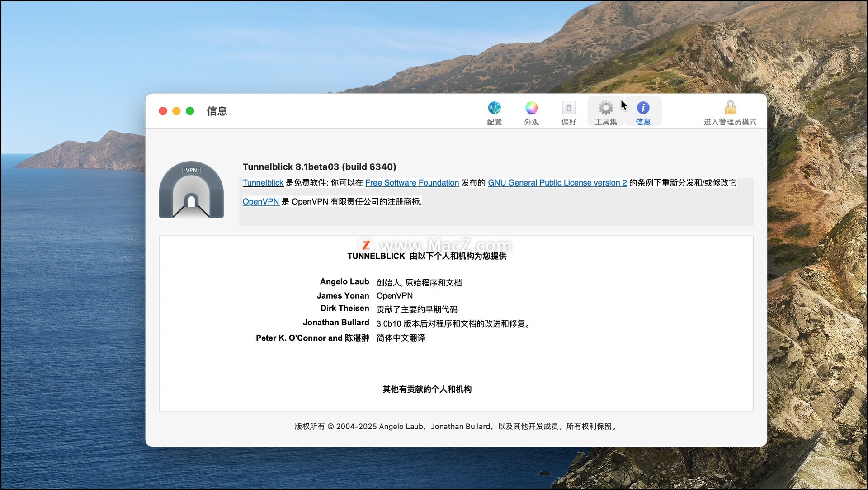Click the name James Yonan in credits

click(x=343, y=296)
